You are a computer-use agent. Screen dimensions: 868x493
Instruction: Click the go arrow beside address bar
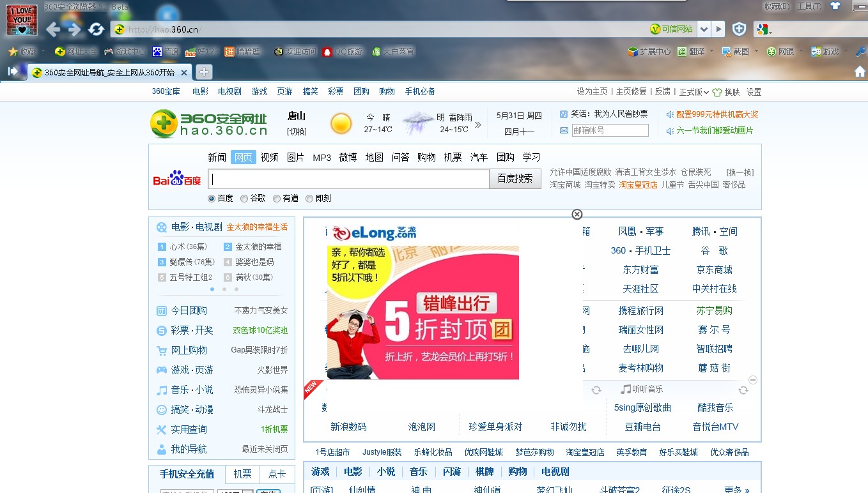point(719,29)
